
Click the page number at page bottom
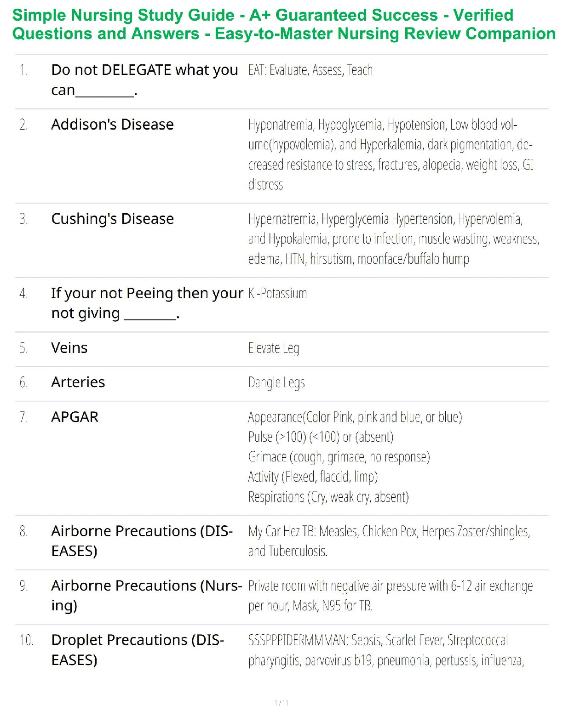pyautogui.click(x=281, y=703)
